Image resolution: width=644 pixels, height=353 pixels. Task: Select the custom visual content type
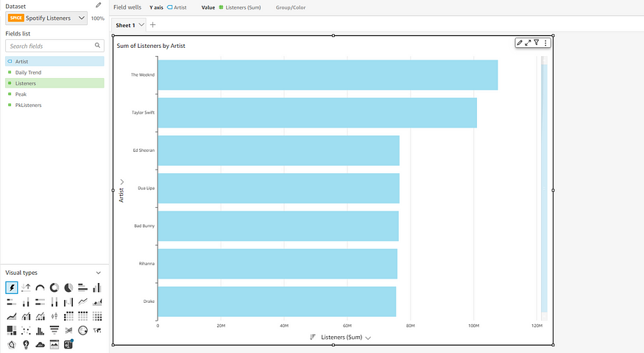point(54,344)
